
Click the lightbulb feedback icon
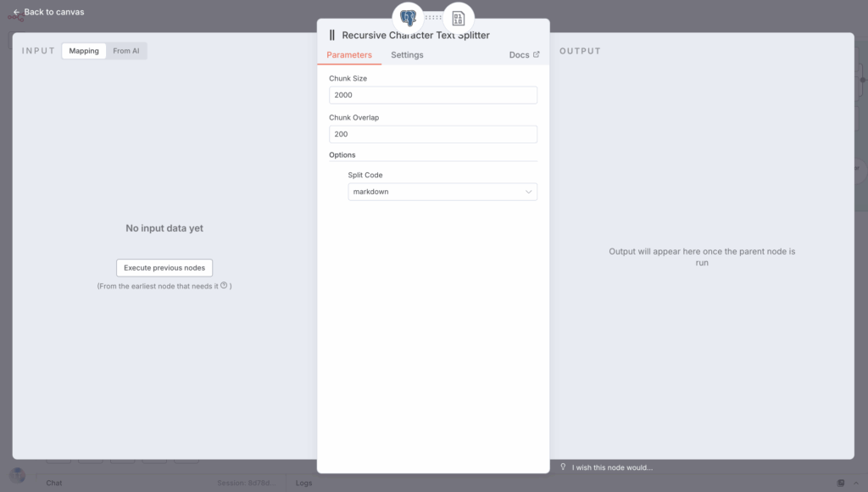(563, 467)
